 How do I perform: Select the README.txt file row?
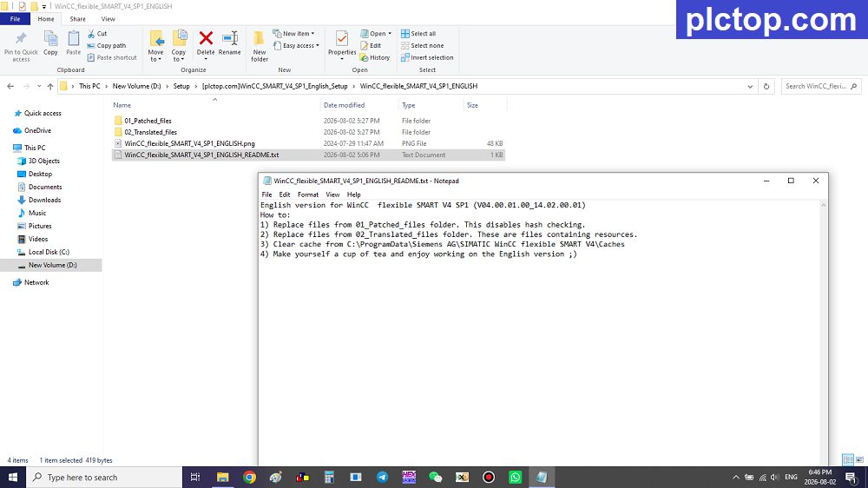[x=308, y=155]
